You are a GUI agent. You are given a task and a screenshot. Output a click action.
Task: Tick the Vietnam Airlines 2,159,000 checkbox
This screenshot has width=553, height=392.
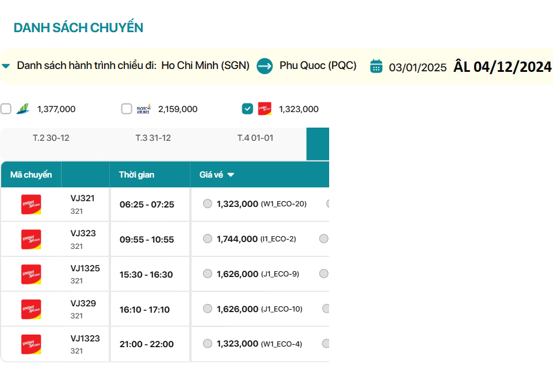[x=127, y=109]
